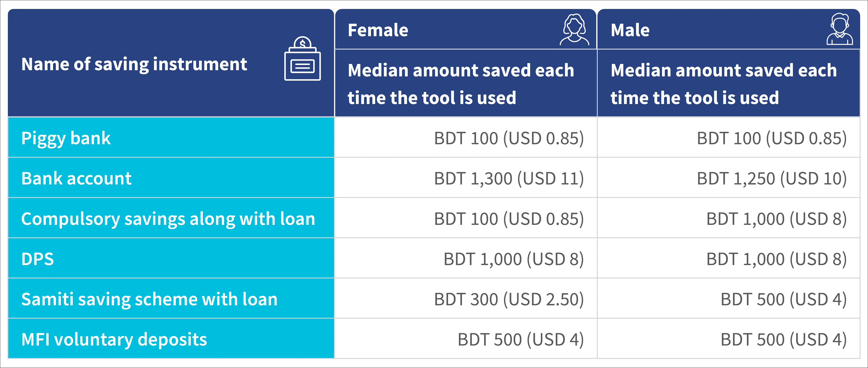Click male MFI voluntary deposits value

(x=783, y=339)
